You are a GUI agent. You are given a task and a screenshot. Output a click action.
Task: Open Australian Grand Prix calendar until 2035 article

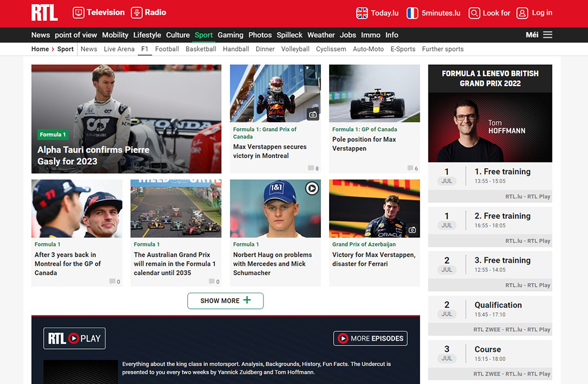[x=175, y=263]
